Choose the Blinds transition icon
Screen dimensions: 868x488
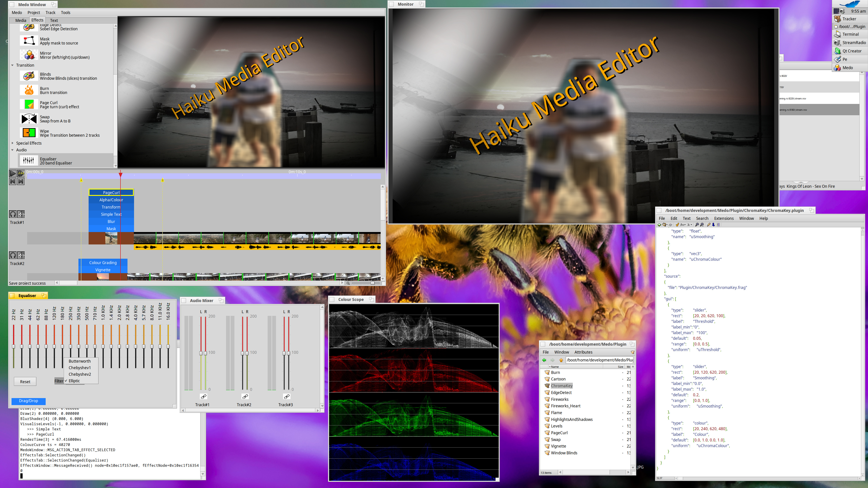tap(29, 76)
